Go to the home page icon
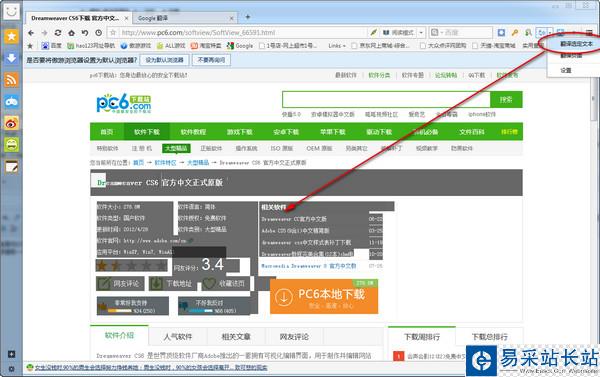Image resolution: width=600 pixels, height=377 pixels. point(72,33)
